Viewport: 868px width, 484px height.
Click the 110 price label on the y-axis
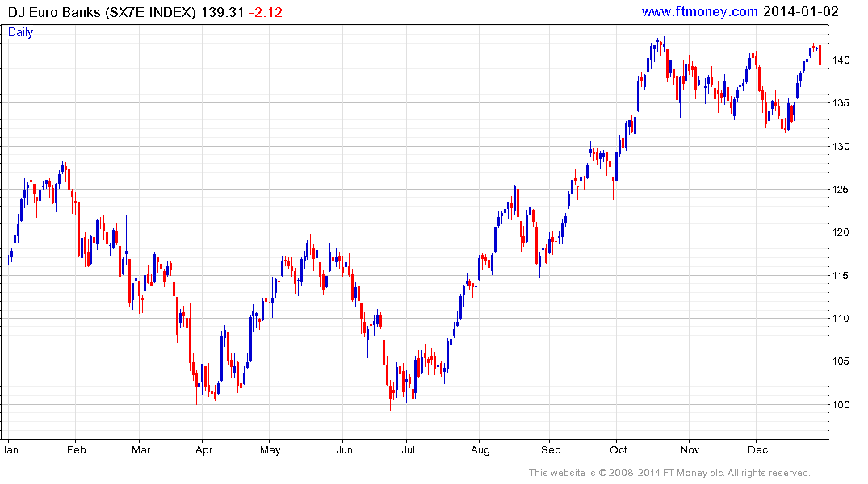coord(841,319)
